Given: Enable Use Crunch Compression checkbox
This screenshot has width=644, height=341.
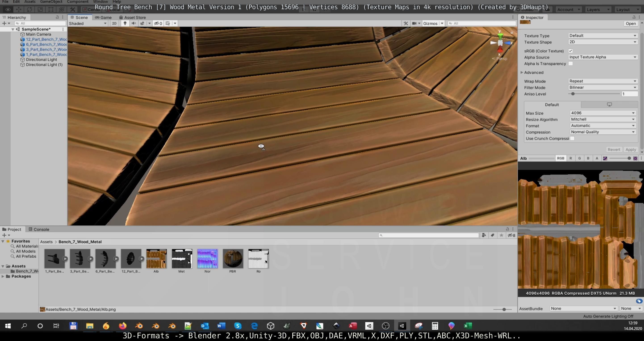Looking at the screenshot, I should (x=572, y=138).
